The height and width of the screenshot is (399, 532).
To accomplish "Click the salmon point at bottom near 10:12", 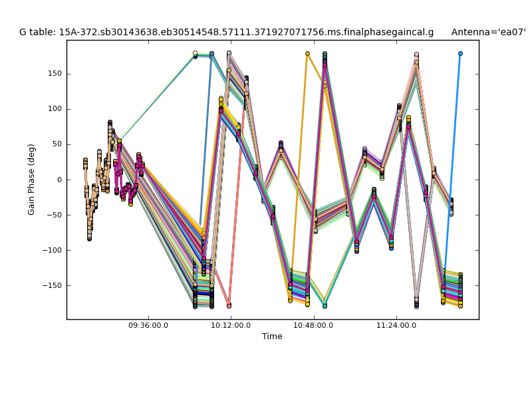I will [x=229, y=306].
